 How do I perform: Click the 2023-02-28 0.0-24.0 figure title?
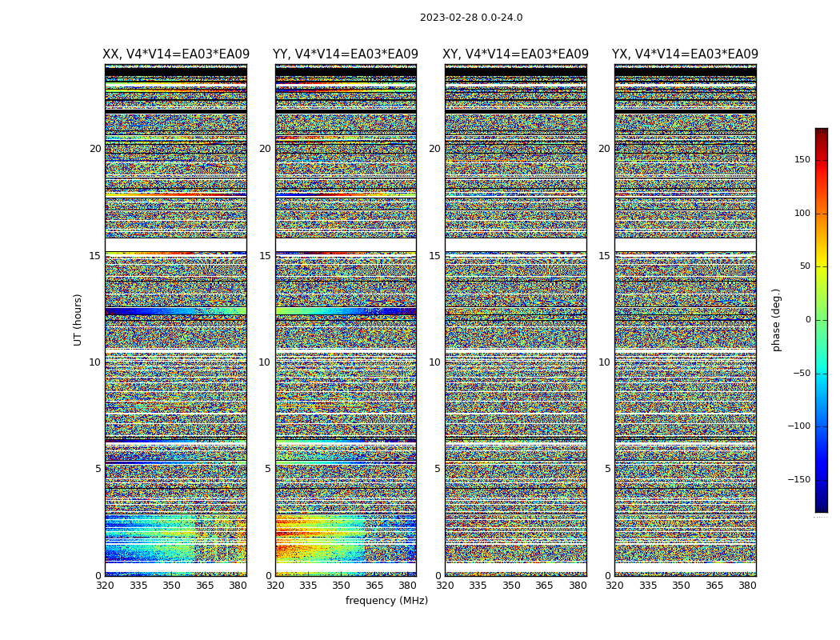471,18
